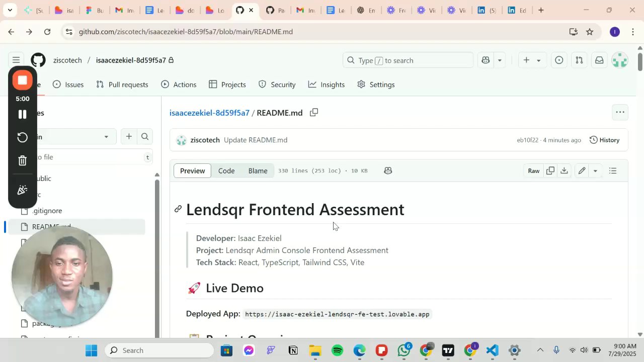Image resolution: width=644 pixels, height=362 pixels.
Task: Copy file path next to README.md
Action: [314, 113]
